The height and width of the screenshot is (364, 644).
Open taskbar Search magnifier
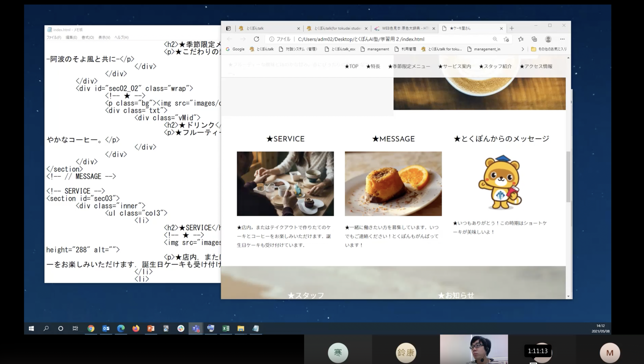46,328
